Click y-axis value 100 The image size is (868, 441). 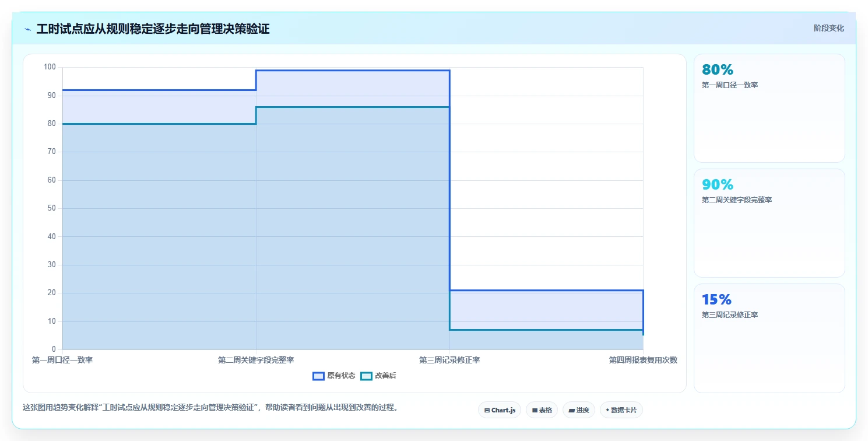(50, 67)
